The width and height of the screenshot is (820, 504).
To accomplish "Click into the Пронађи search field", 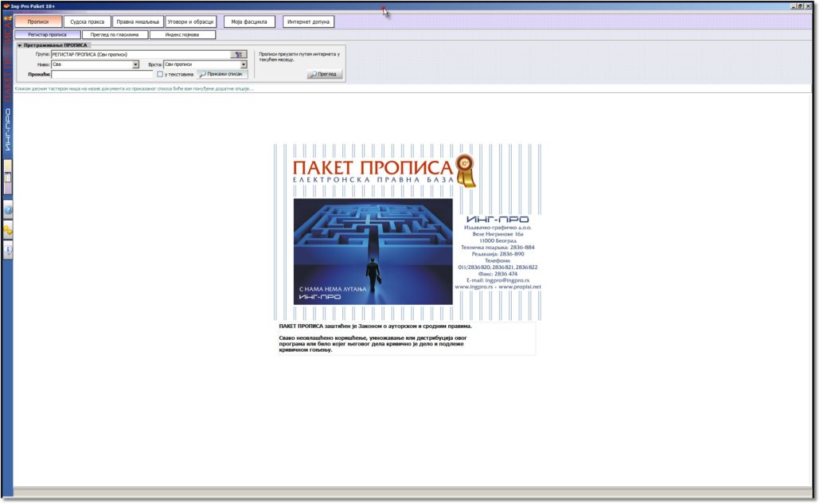I will pos(102,74).
